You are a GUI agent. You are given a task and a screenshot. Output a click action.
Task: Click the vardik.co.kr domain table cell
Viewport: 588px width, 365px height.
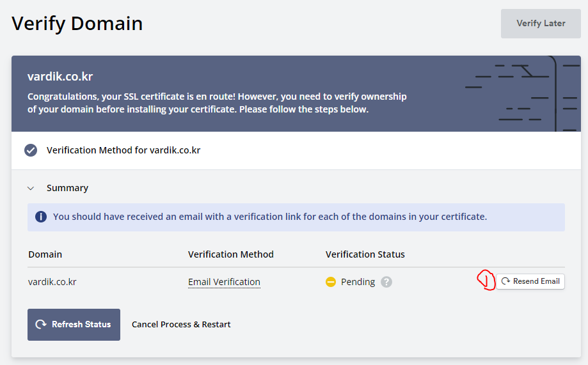coord(52,282)
